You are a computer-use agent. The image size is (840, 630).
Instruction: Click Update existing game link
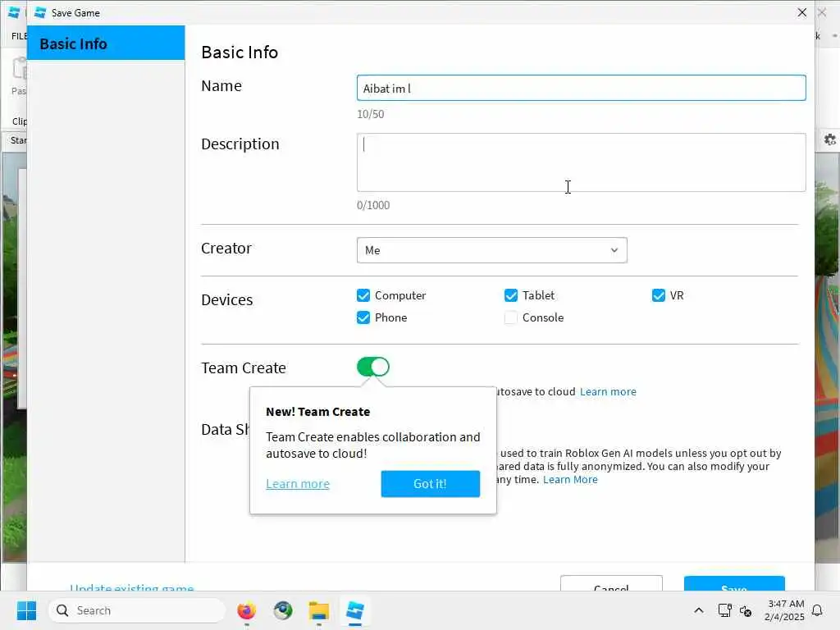132,587
